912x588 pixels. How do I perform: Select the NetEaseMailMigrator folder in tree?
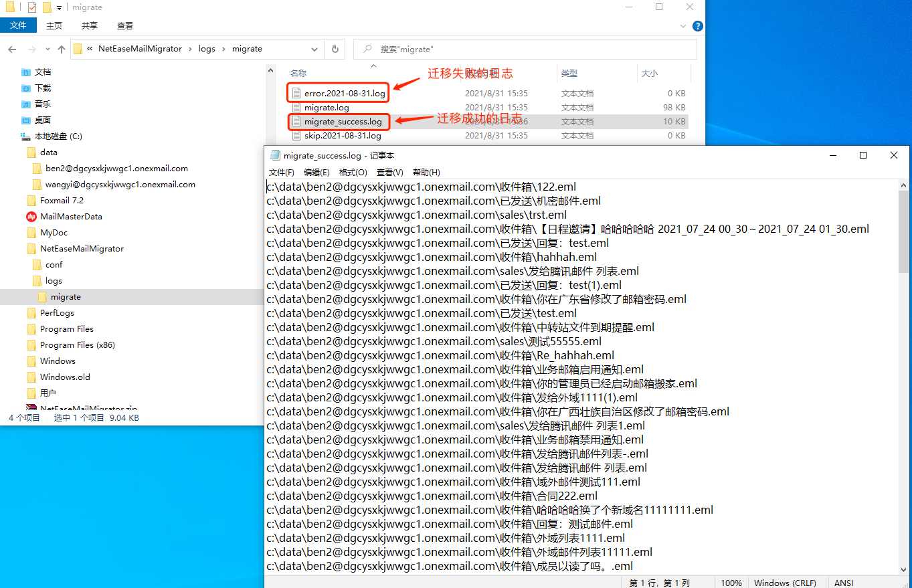(x=82, y=249)
